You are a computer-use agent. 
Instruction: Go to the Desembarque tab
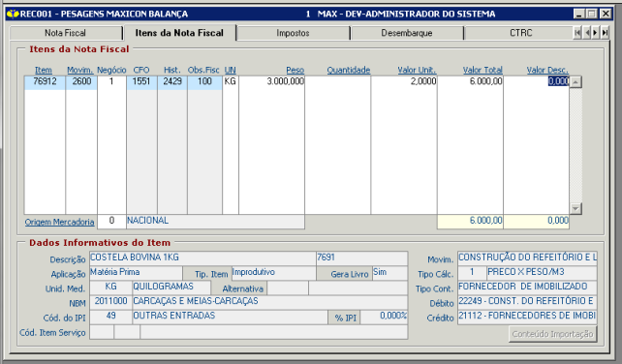click(x=407, y=33)
